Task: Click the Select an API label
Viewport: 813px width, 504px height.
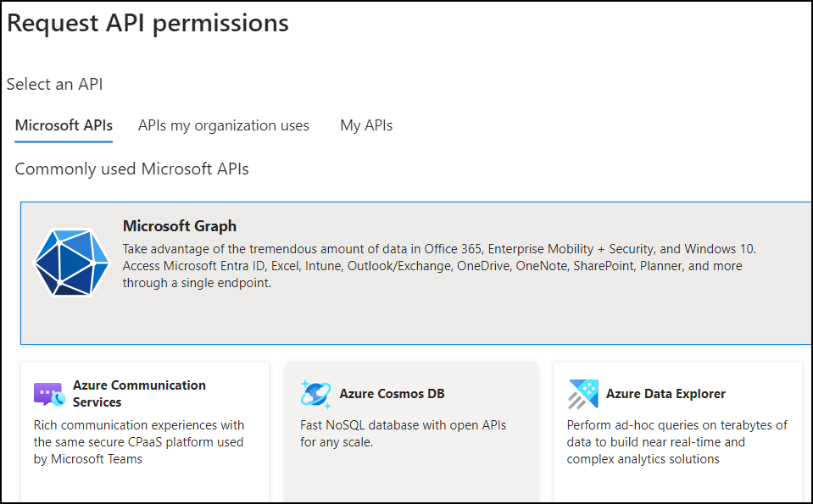Action: 55,85
